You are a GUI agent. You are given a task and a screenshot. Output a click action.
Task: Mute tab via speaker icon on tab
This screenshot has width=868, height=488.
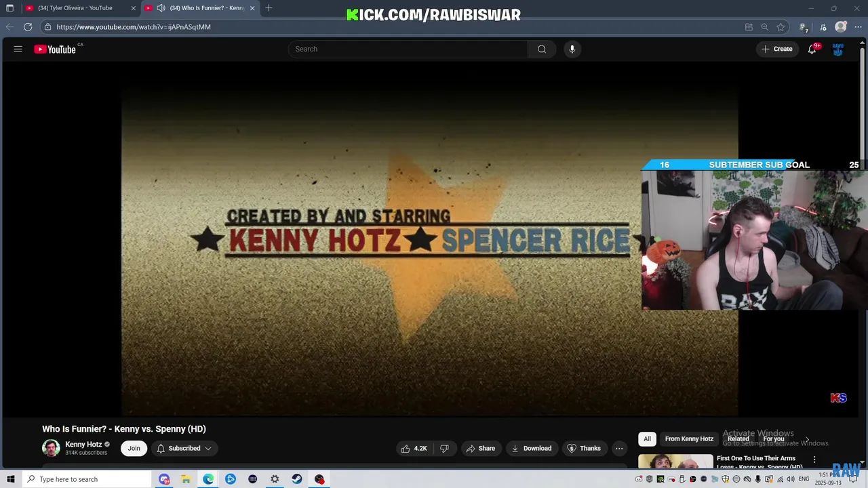click(161, 8)
